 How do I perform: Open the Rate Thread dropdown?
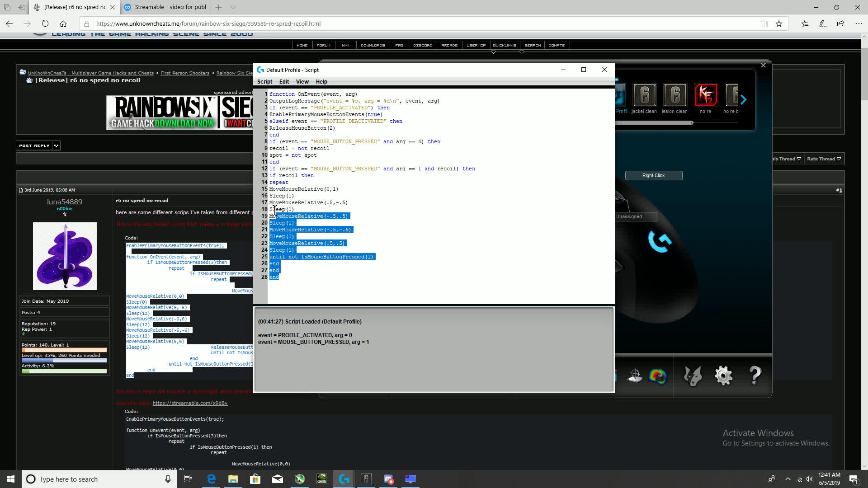tap(824, 159)
